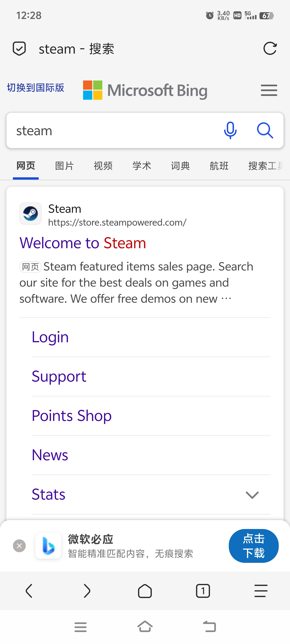Select the 词典 tab
This screenshot has height=644, width=290.
[180, 166]
